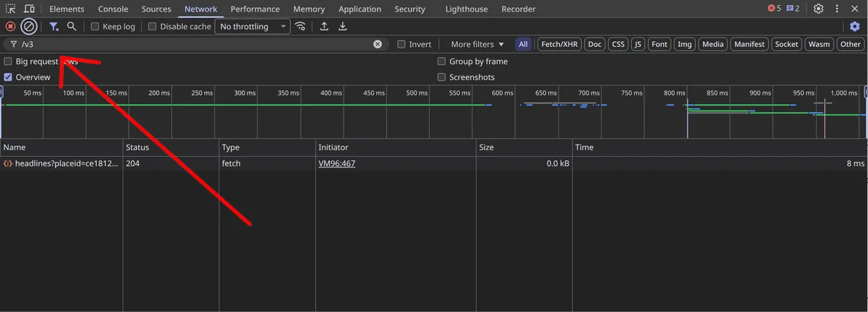
Task: Stop recording the network log
Action: tap(11, 27)
